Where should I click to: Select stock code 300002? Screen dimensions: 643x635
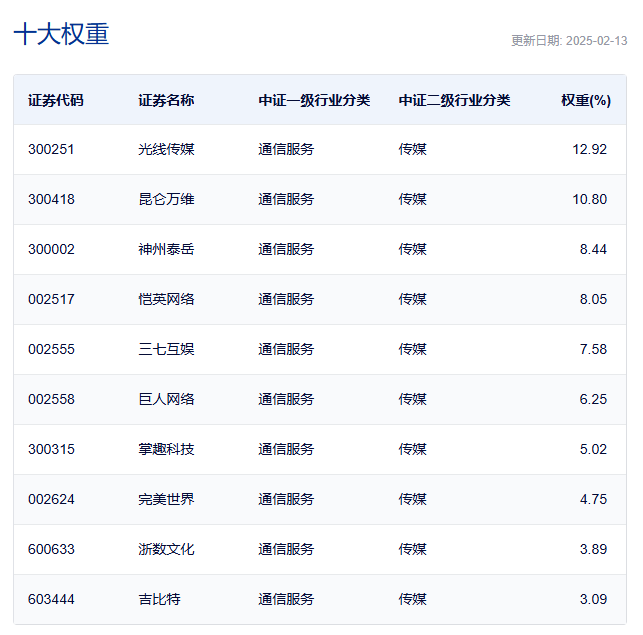[51, 249]
